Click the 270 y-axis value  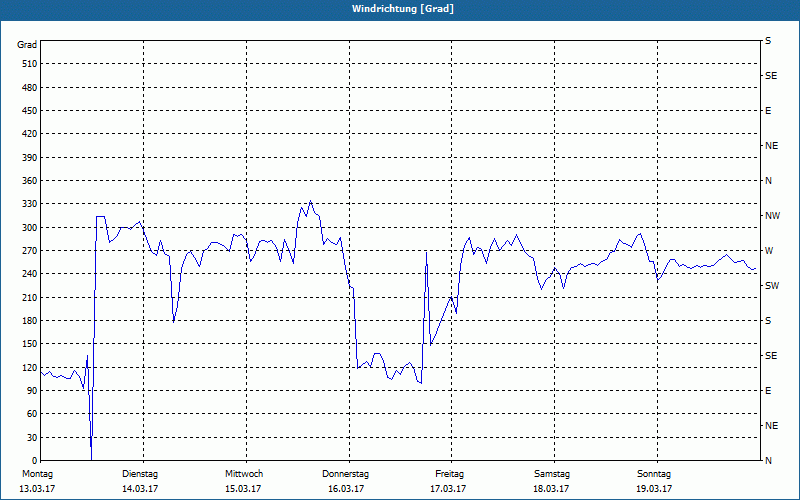pyautogui.click(x=30, y=251)
